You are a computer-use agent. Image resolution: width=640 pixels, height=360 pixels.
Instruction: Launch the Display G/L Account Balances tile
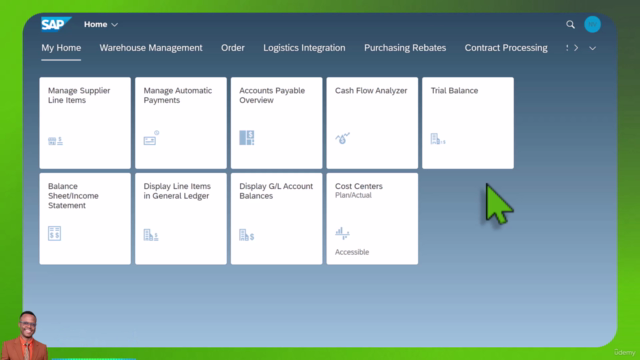[276, 218]
